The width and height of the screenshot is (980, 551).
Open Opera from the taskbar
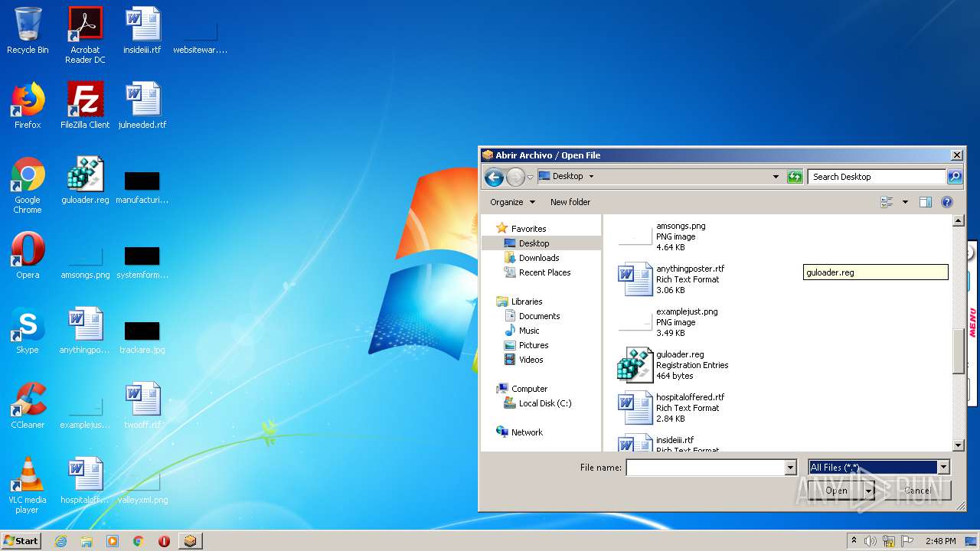point(164,541)
